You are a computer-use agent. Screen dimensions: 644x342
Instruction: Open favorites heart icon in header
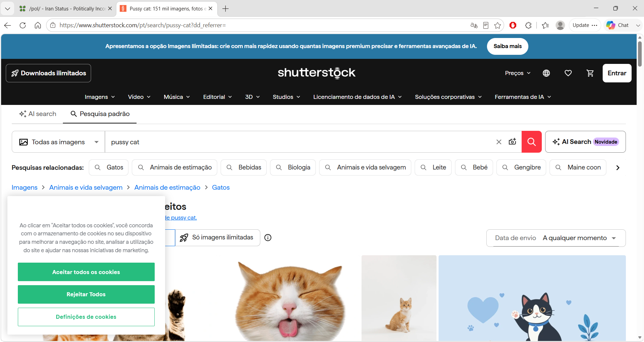pyautogui.click(x=568, y=73)
